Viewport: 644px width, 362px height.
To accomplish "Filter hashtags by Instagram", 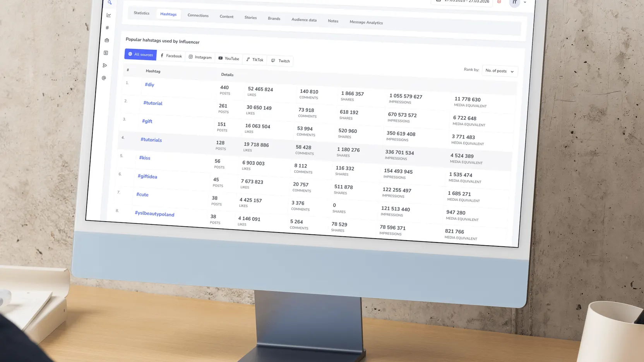I will (200, 57).
